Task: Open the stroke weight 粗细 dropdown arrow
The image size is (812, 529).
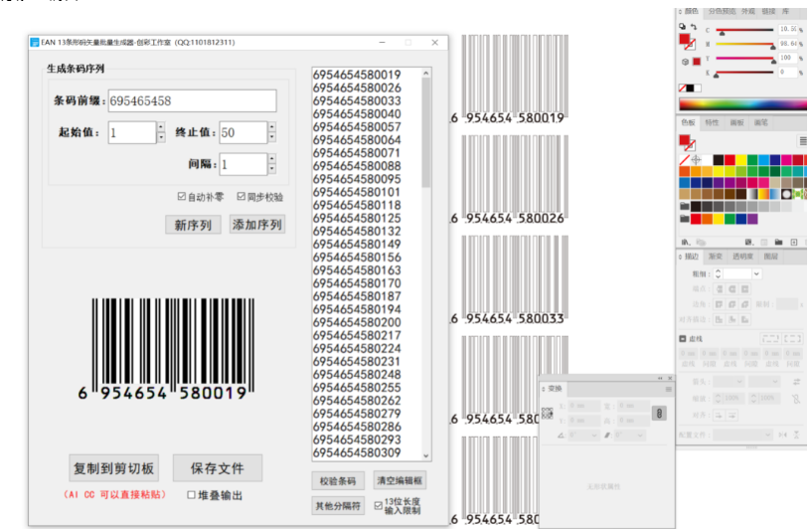Action: click(756, 273)
